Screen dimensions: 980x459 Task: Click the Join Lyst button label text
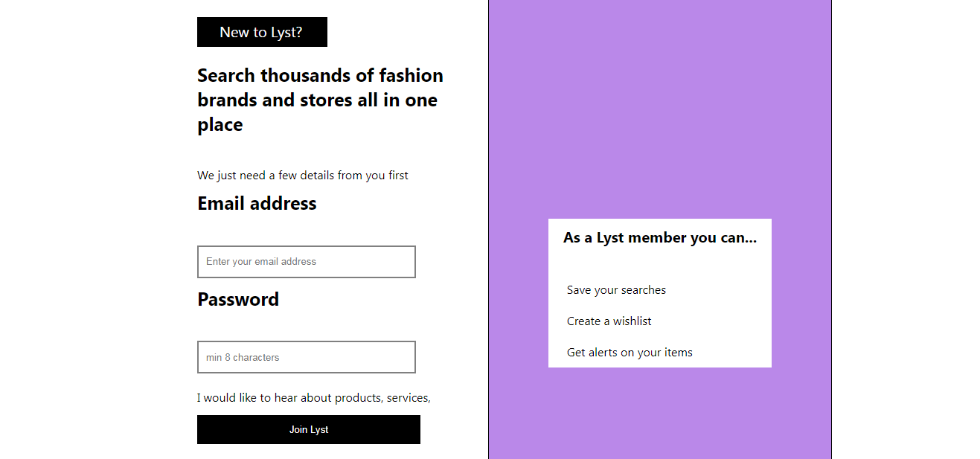click(308, 429)
